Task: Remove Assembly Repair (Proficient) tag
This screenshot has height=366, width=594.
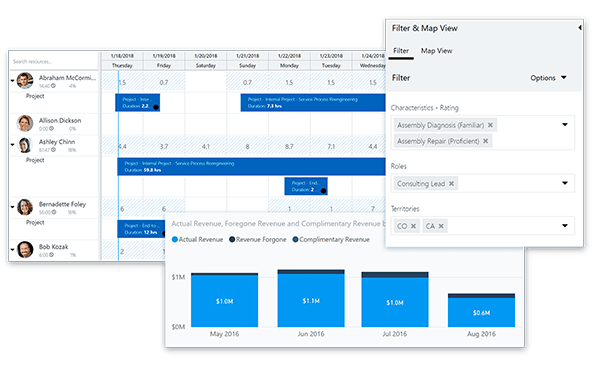Action: tap(485, 141)
